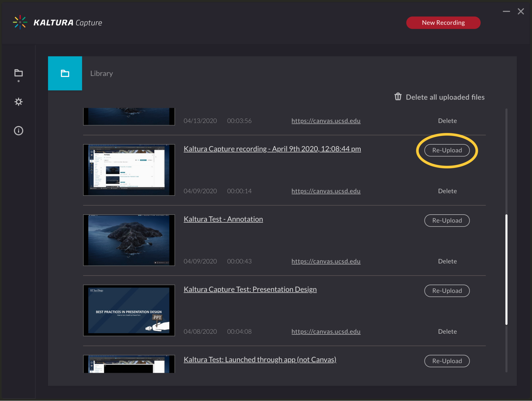Click Re-Upload for Kaltura Test Annotation

tap(447, 220)
